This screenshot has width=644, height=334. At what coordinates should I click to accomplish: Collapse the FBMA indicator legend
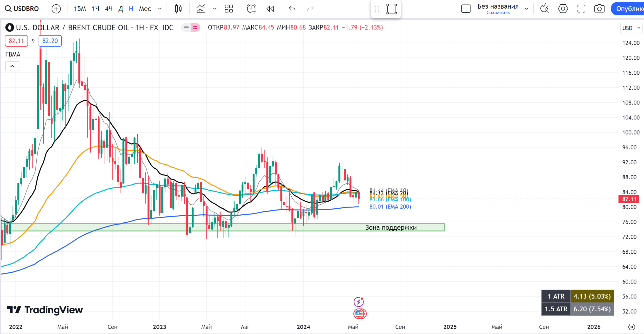point(12,66)
